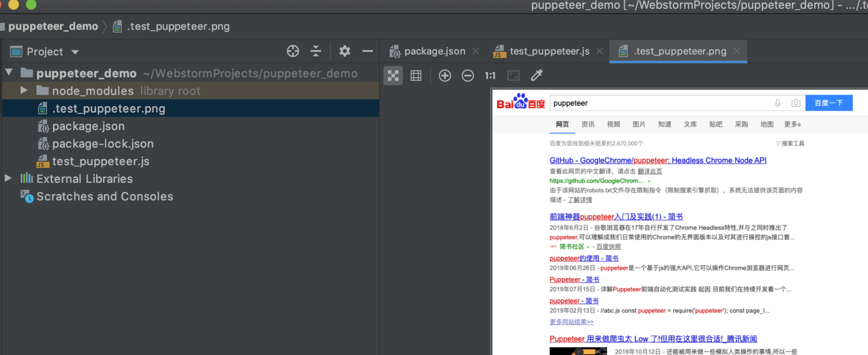Viewport: 868px width, 355px height.
Task: Click the 更多同站结果>> link
Action: coord(572,322)
